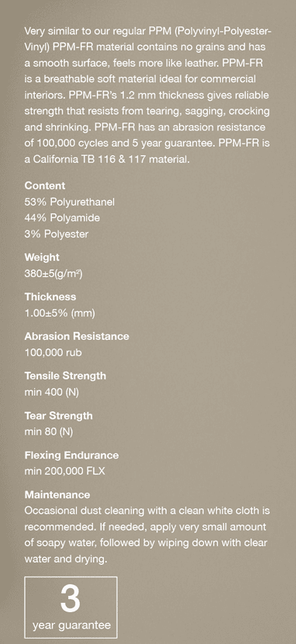Click the 3 year guarantee badge
Viewport: 296px width, 644px height.
point(71,608)
